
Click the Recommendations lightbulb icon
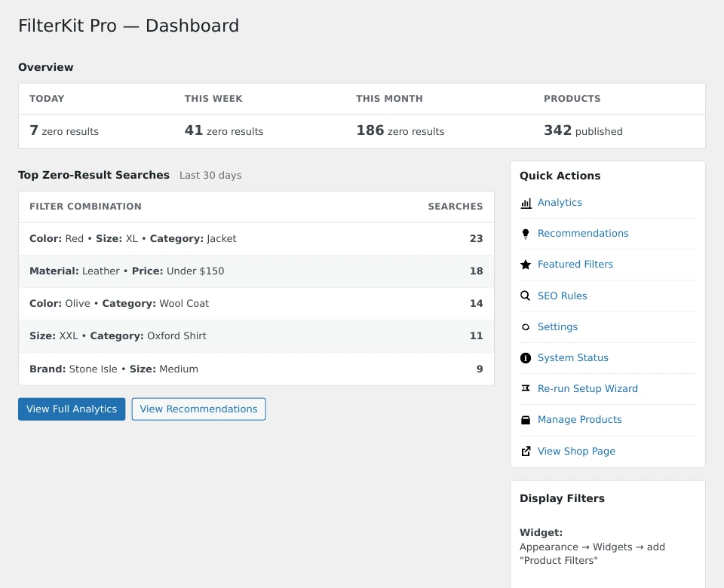[526, 234]
